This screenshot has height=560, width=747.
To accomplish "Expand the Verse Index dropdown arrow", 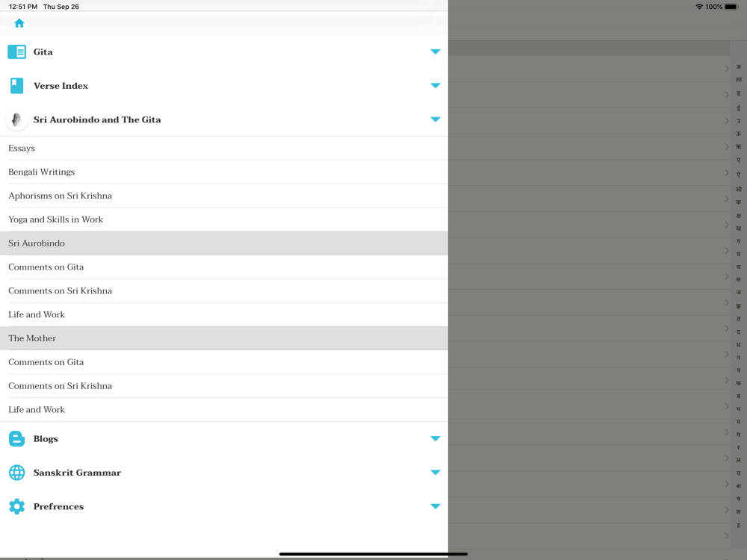I will pyautogui.click(x=436, y=86).
